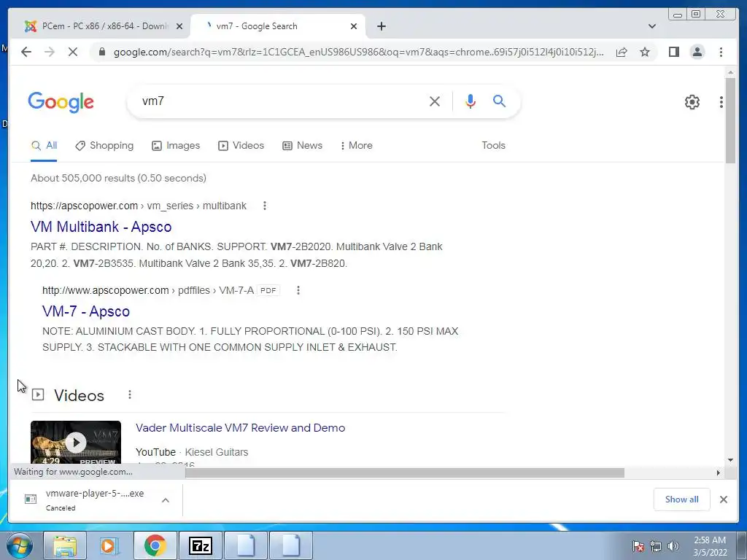Viewport: 747px width, 560px height.
Task: Open options for Videos section
Action: click(130, 394)
